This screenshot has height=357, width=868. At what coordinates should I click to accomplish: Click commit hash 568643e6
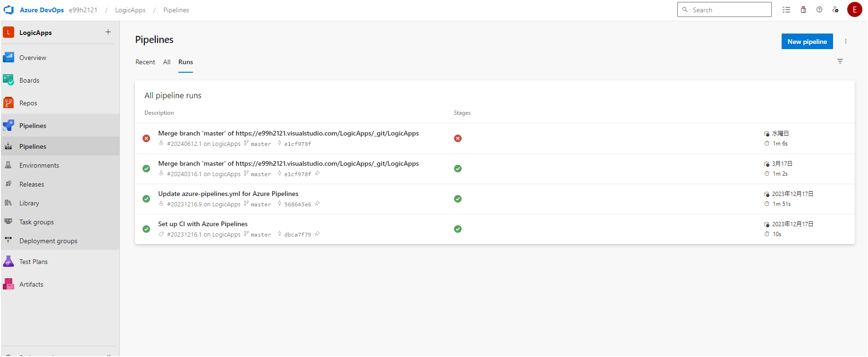(297, 204)
